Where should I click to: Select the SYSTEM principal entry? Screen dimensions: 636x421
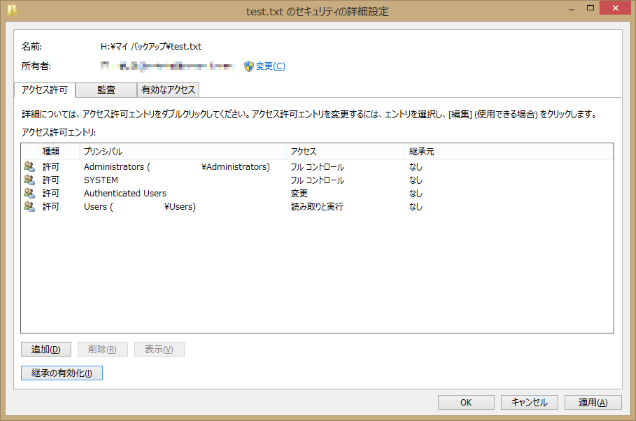tap(101, 180)
